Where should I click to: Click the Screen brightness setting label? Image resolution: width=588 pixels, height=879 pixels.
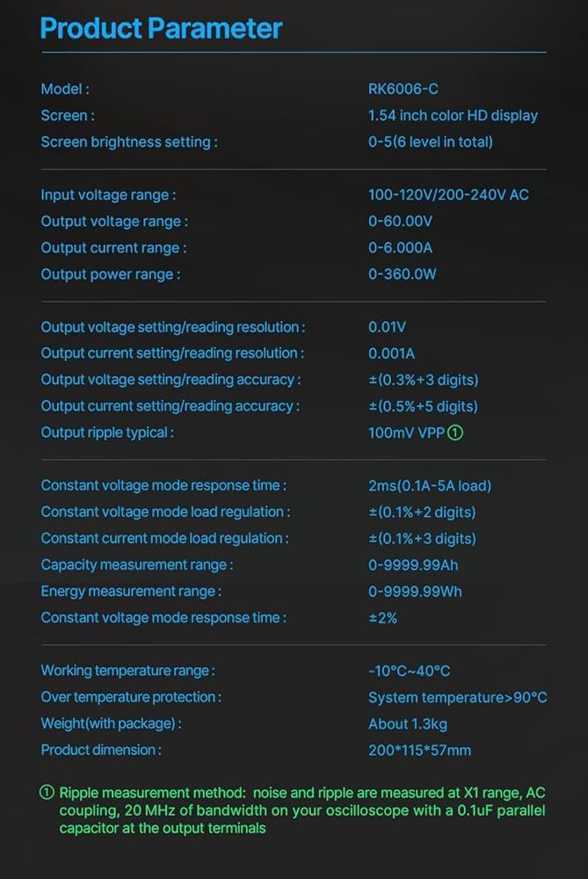tap(129, 142)
